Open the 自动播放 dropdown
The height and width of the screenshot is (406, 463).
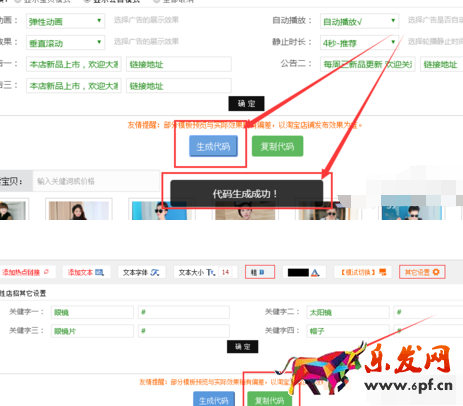[359, 21]
